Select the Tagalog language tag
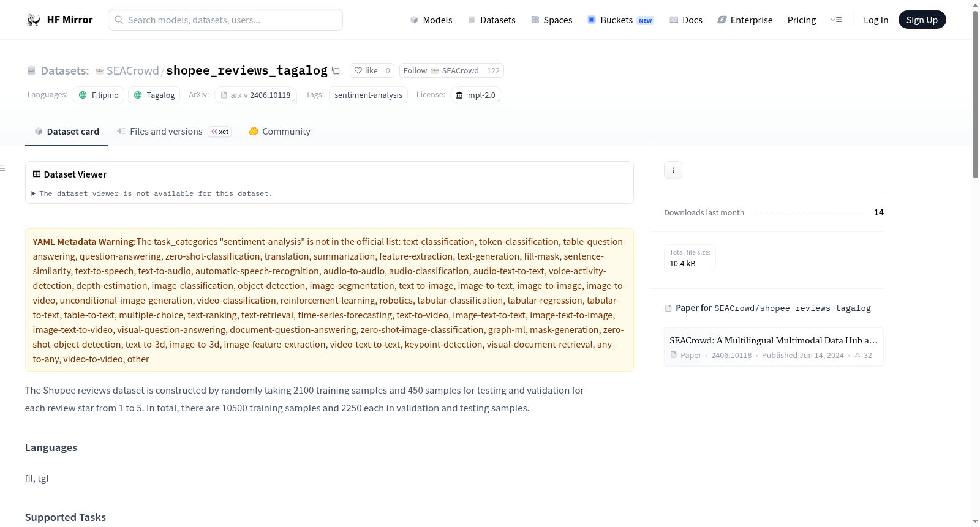Viewport: 980px width, 527px height. click(x=154, y=95)
